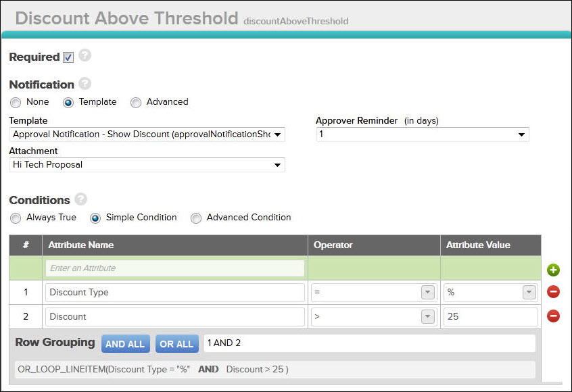Switch to Advanced Condition mode
This screenshot has height=392, width=572.
196,218
